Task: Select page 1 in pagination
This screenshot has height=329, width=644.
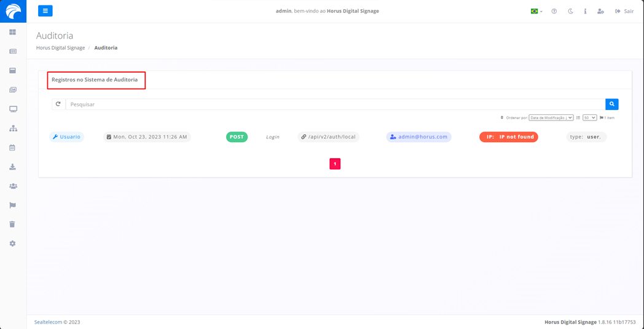Action: pyautogui.click(x=335, y=164)
